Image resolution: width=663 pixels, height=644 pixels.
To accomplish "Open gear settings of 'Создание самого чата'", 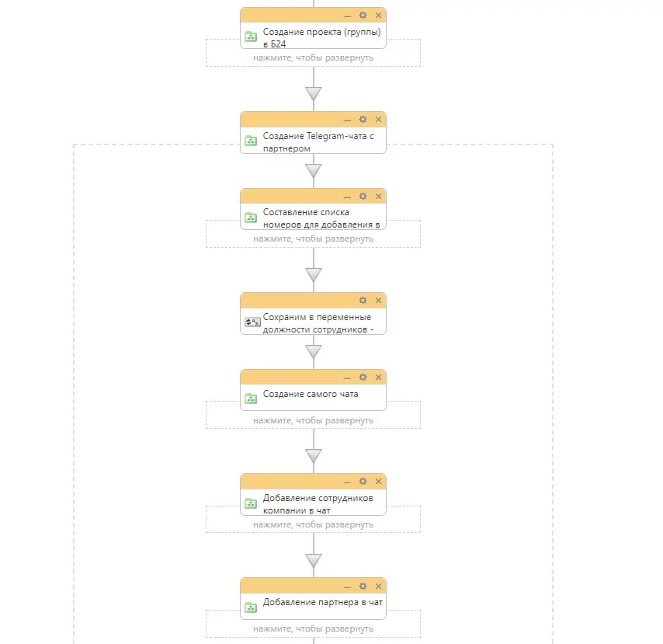I will tap(363, 377).
